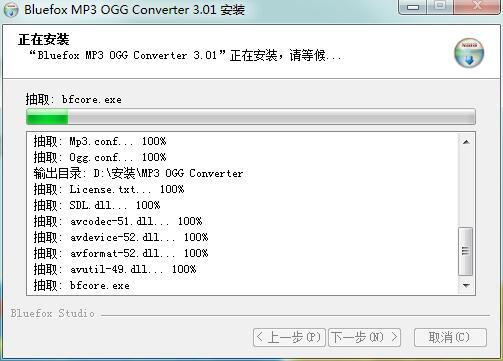Select the log line 'SDL.dll... 100%'

97,205
